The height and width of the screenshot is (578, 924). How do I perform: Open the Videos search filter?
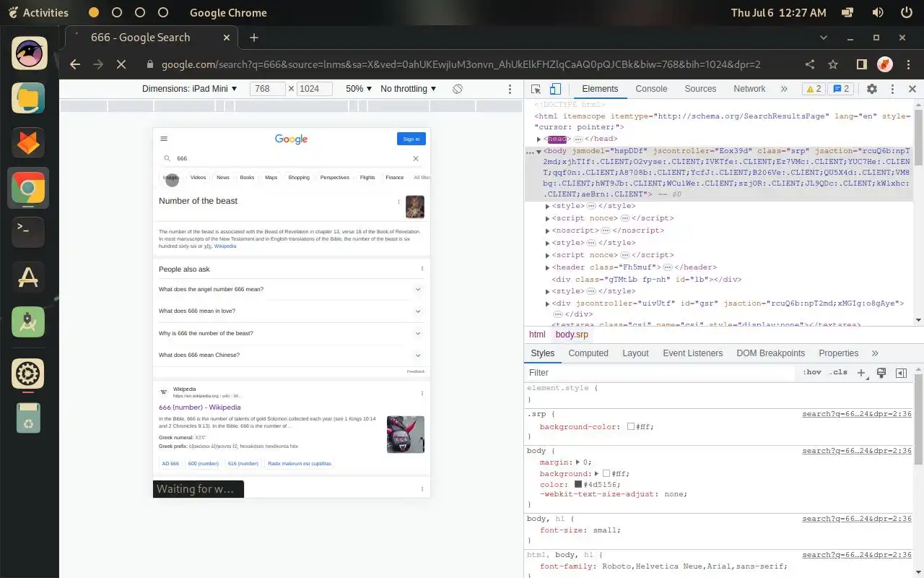tap(198, 177)
